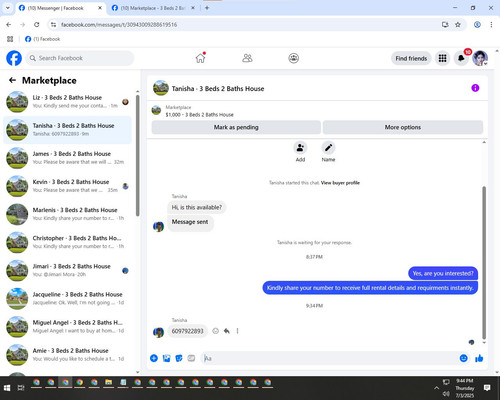Click the address bar URL
Screen dimensions: 500x400
119,25
